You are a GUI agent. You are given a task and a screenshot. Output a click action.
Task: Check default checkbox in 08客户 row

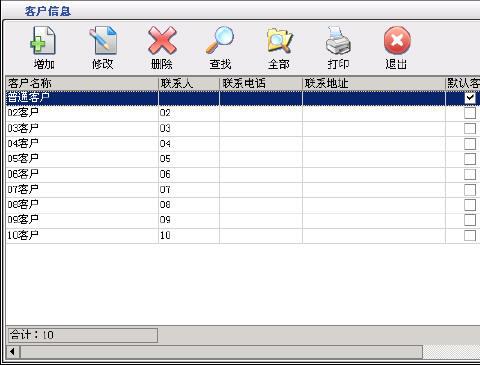point(470,205)
